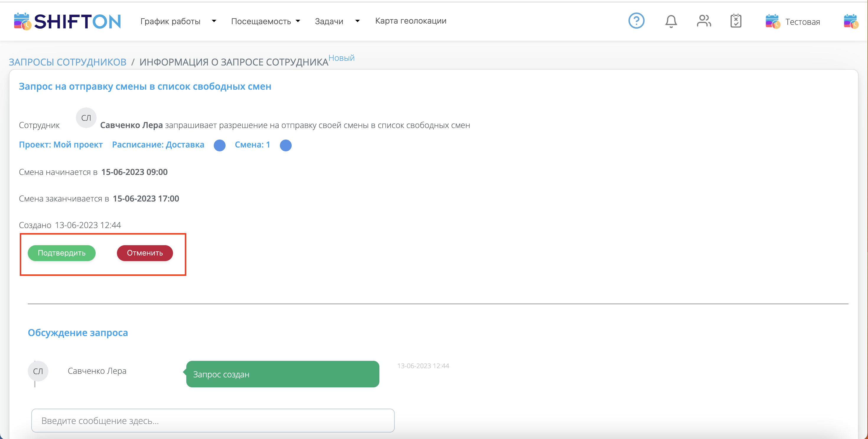Expand the Задачи dropdown arrow
This screenshot has height=439, width=868.
coord(358,21)
